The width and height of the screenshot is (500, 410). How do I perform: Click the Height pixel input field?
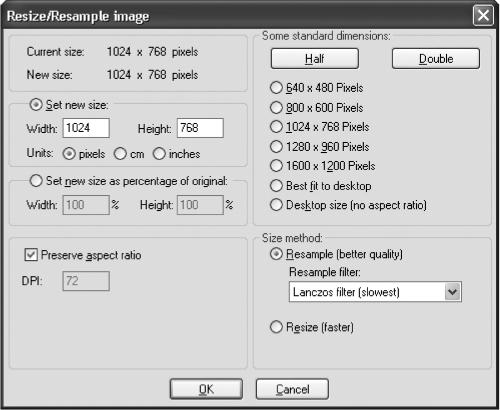tap(200, 128)
